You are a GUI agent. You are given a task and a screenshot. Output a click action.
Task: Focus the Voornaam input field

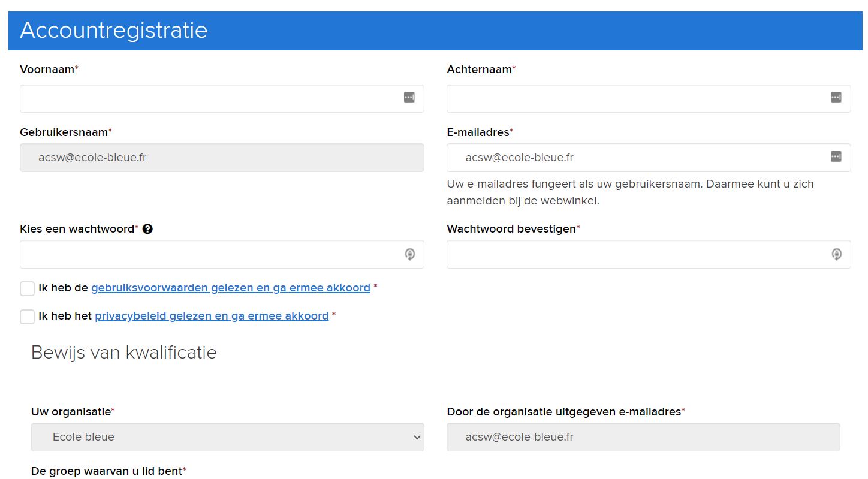(x=210, y=98)
